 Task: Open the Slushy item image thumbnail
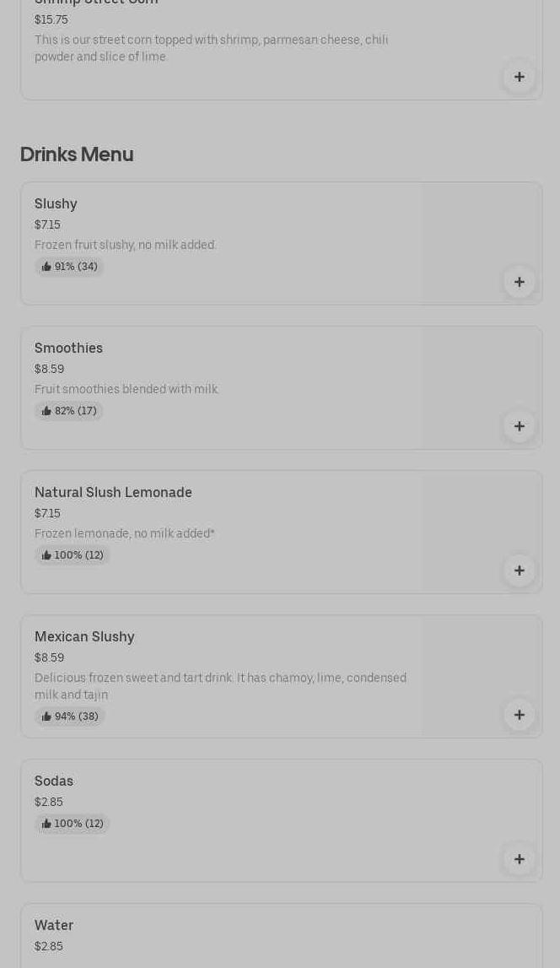[482, 243]
